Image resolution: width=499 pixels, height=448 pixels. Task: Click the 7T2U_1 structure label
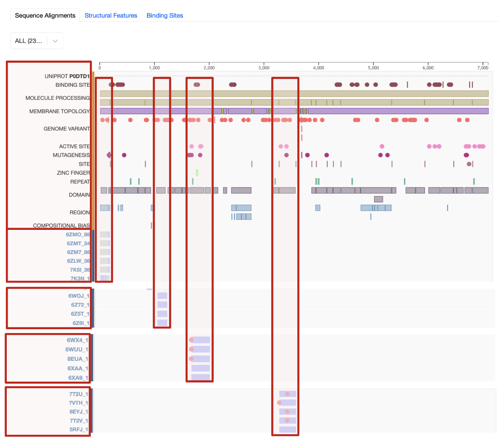pos(79,394)
